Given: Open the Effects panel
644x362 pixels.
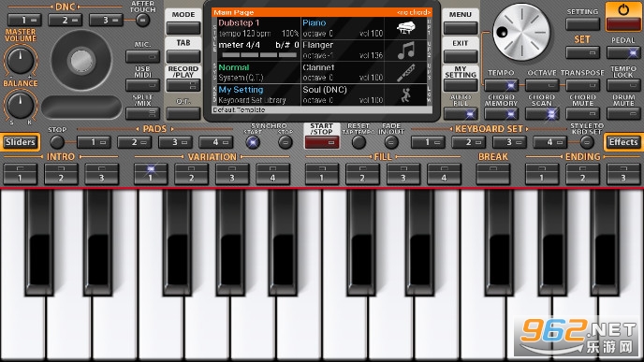Looking at the screenshot, I should pos(623,142).
